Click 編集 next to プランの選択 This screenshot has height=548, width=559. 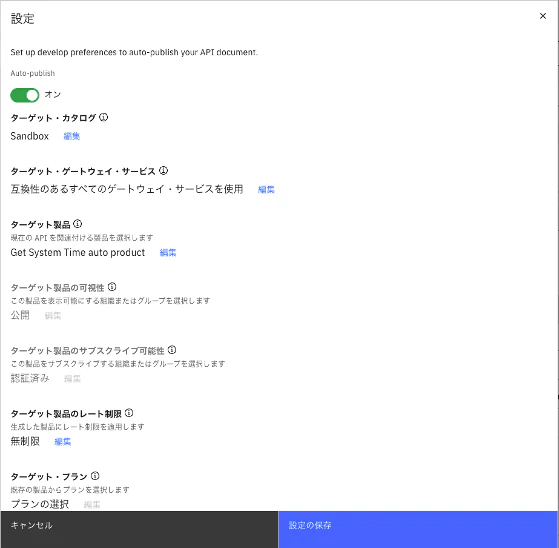92,505
